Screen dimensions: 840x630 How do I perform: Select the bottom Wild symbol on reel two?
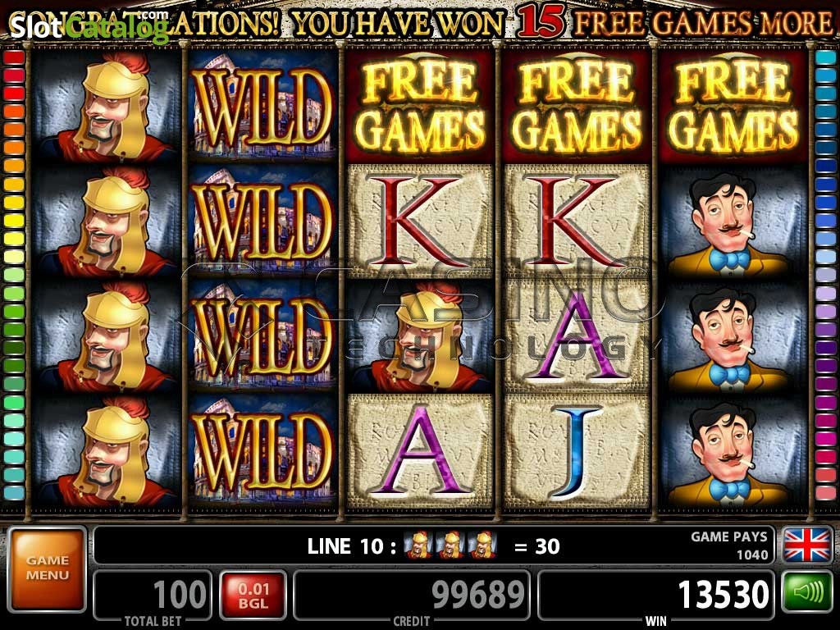(x=262, y=451)
